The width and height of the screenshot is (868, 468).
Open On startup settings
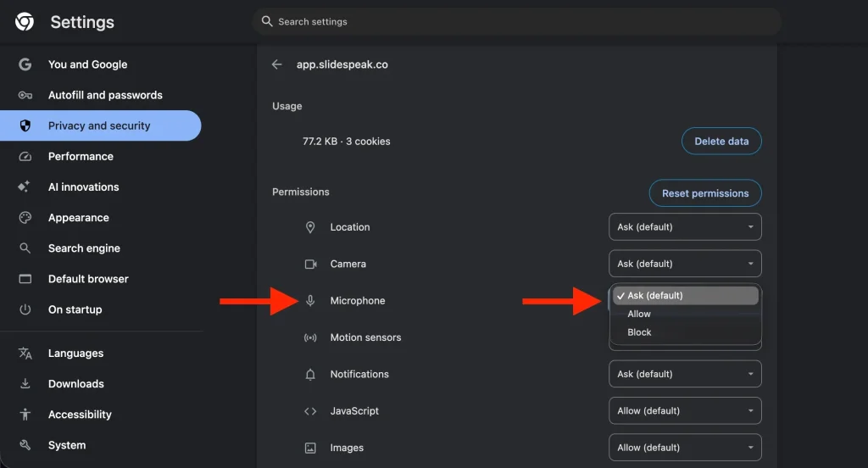[x=100, y=309]
